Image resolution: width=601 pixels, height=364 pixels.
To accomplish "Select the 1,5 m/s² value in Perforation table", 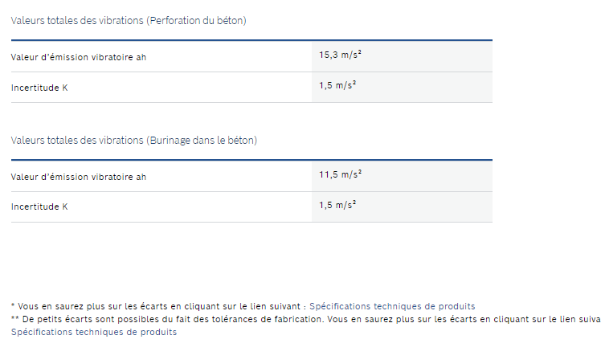I will point(337,85).
